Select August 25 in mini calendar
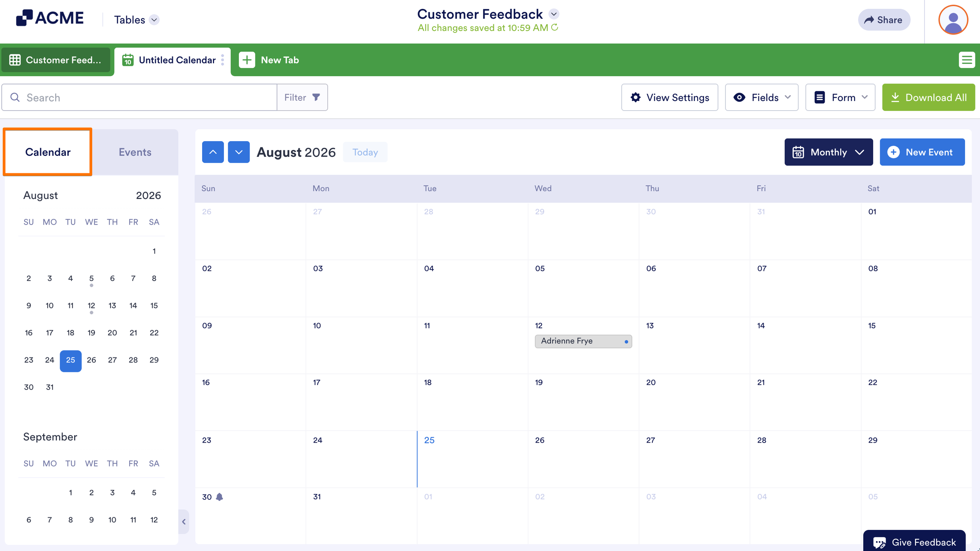This screenshot has height=551, width=980. coord(70,360)
